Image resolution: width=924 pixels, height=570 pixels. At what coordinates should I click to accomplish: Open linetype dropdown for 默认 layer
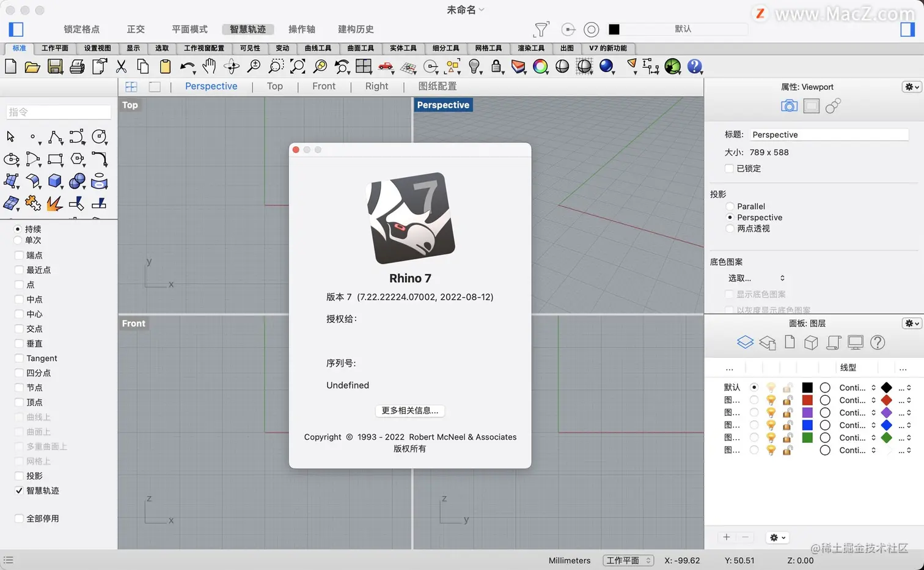coord(857,387)
